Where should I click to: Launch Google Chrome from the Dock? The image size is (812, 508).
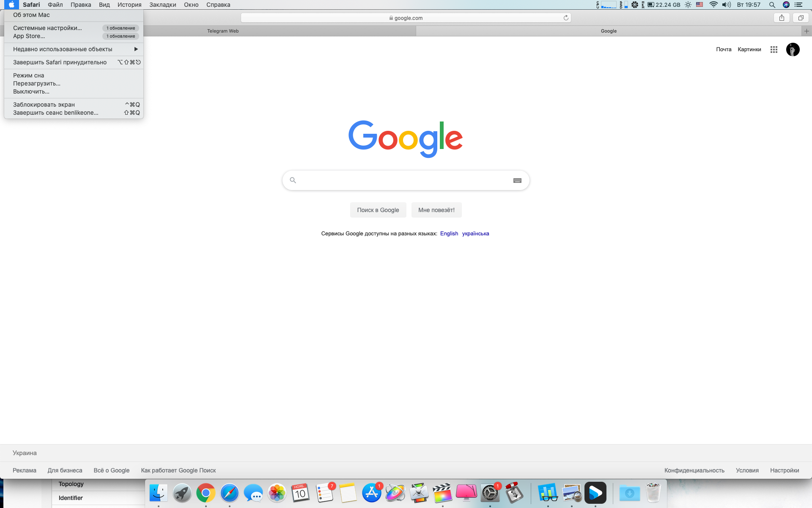(206, 493)
